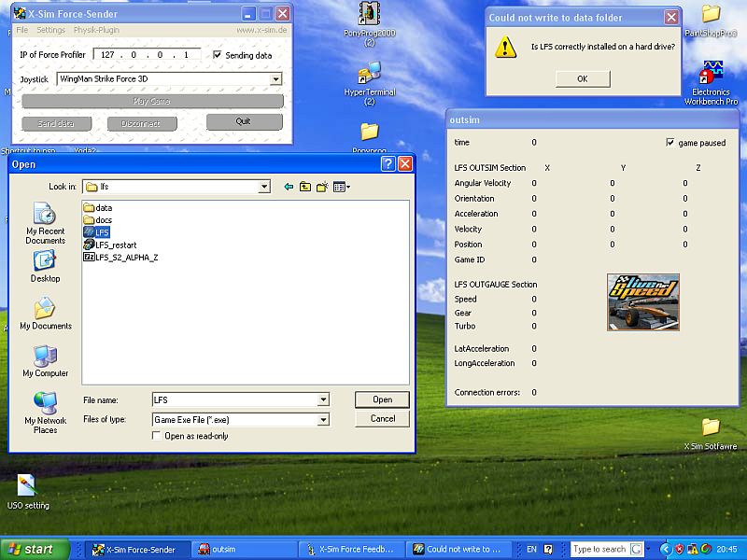This screenshot has width=747, height=560.
Task: Click the Type to search box in taskbar
Action: (600, 549)
